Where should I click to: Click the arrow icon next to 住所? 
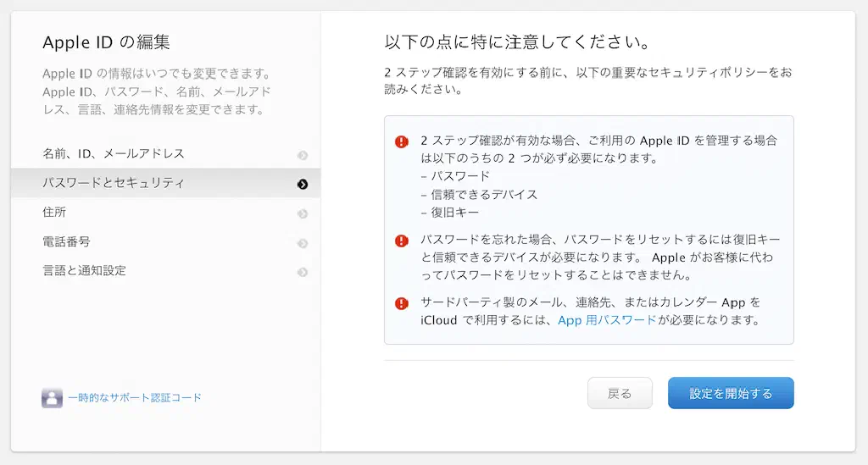point(303,213)
